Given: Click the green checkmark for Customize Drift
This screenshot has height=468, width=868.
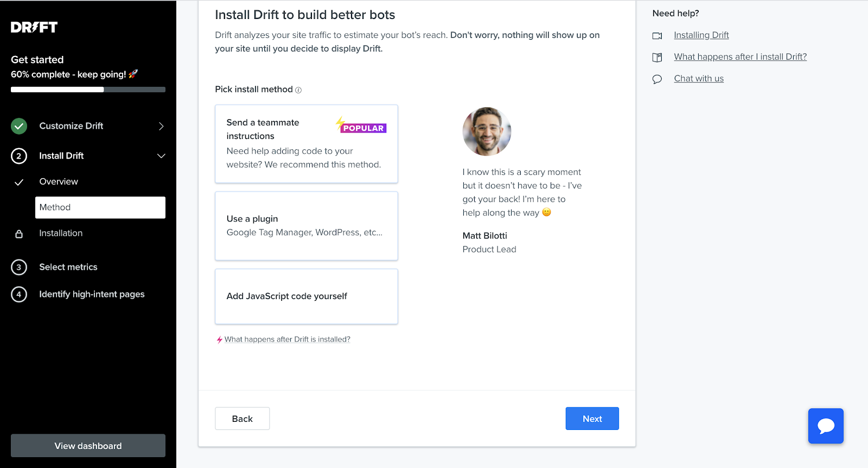Looking at the screenshot, I should [x=19, y=126].
